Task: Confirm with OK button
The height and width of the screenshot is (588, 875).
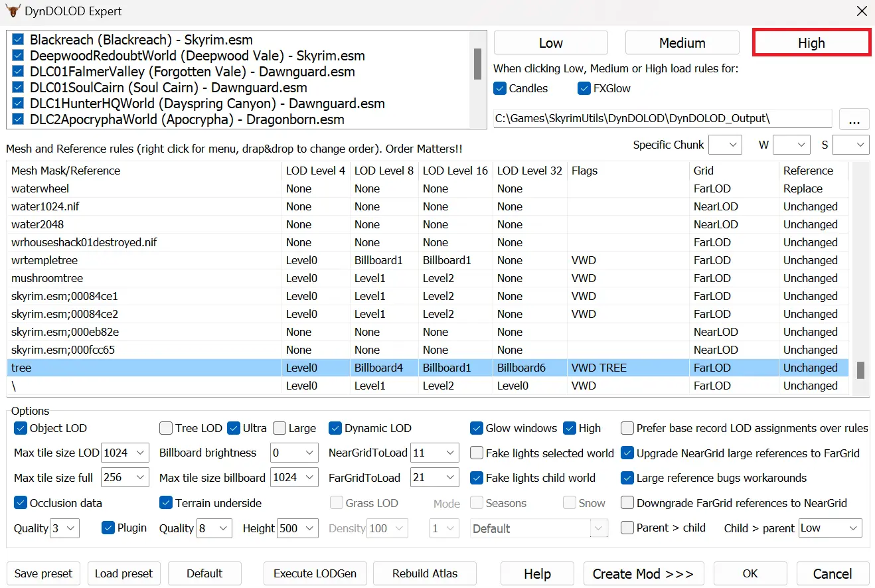Action: [x=750, y=573]
